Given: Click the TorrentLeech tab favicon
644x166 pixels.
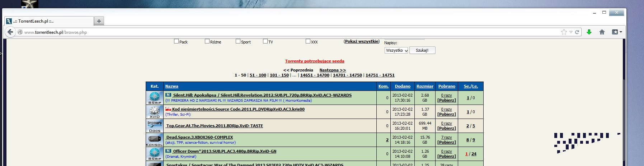Looking at the screenshot, I should tap(9, 21).
